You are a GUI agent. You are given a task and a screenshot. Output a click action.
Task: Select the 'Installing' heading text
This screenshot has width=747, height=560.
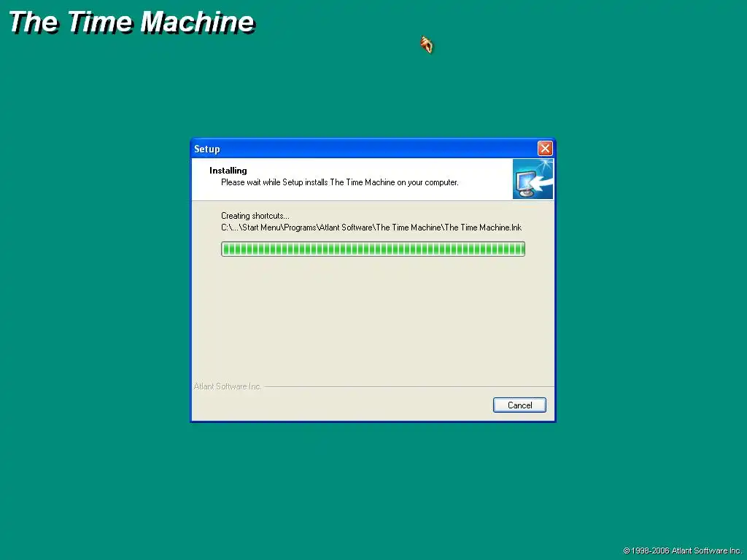(228, 171)
